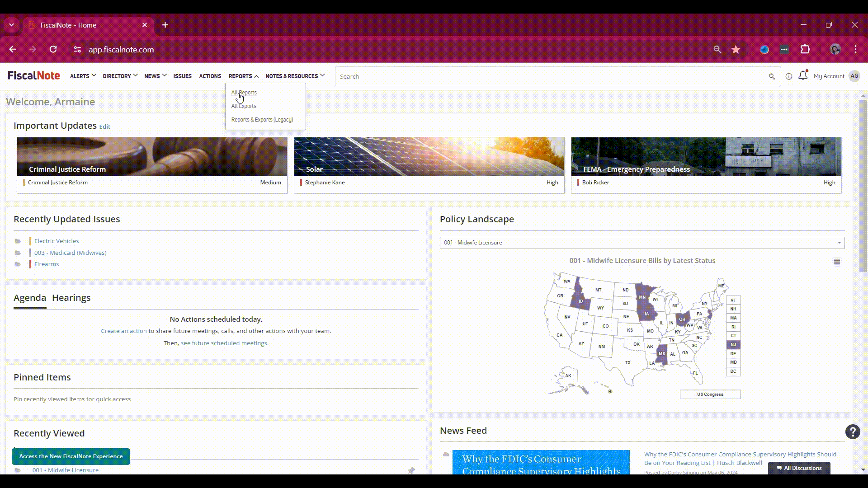The height and width of the screenshot is (488, 868).
Task: Select Texas (TX) on the map
Action: click(627, 363)
